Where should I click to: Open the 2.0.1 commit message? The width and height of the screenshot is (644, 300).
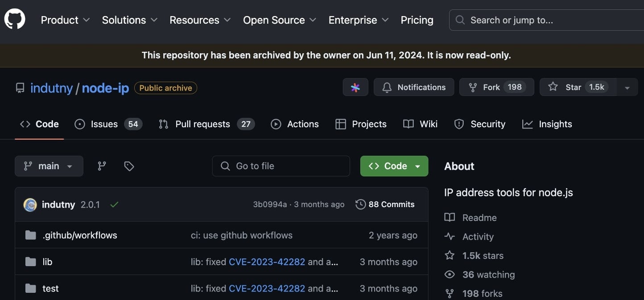(90, 204)
